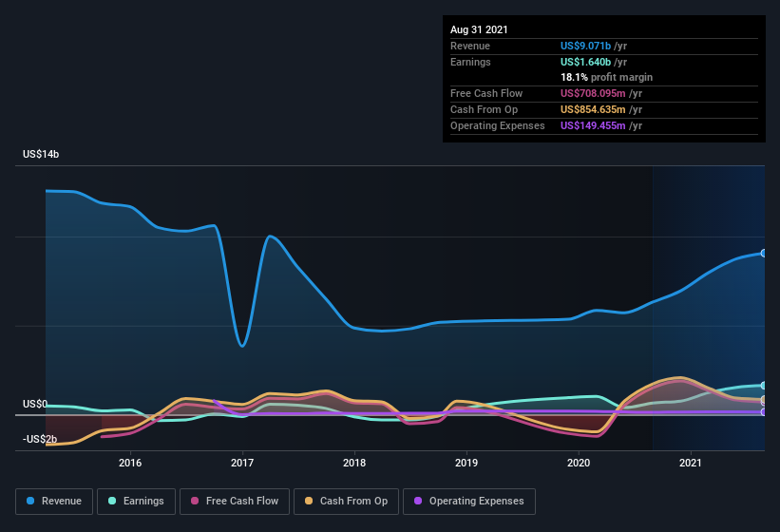This screenshot has height=532, width=780.
Task: Toggle the Earnings series legend button
Action: (136, 502)
